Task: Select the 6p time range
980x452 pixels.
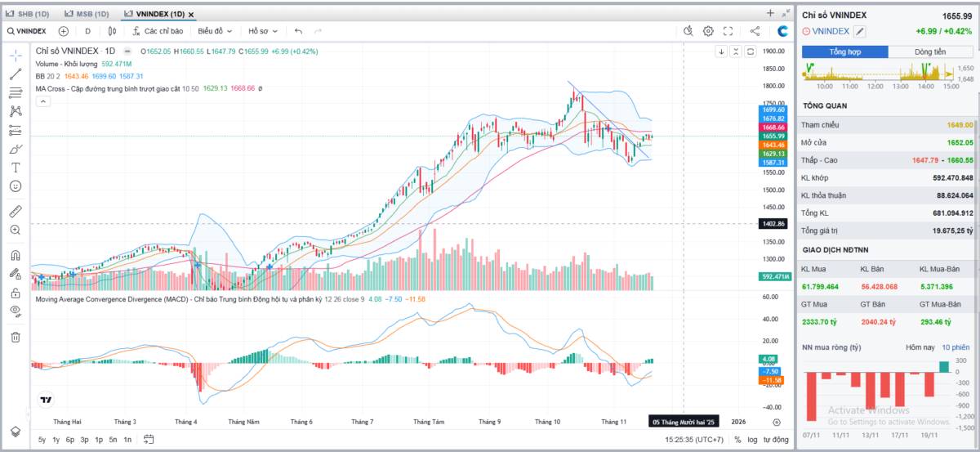Action: pos(69,440)
